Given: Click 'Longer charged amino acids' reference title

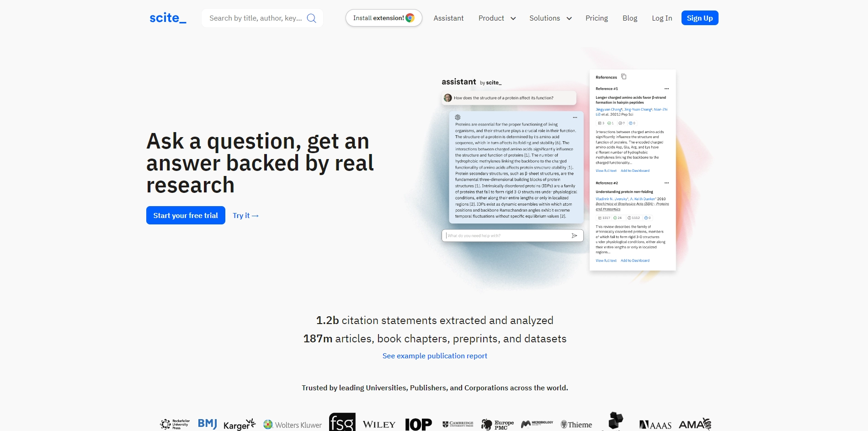Looking at the screenshot, I should (x=631, y=100).
